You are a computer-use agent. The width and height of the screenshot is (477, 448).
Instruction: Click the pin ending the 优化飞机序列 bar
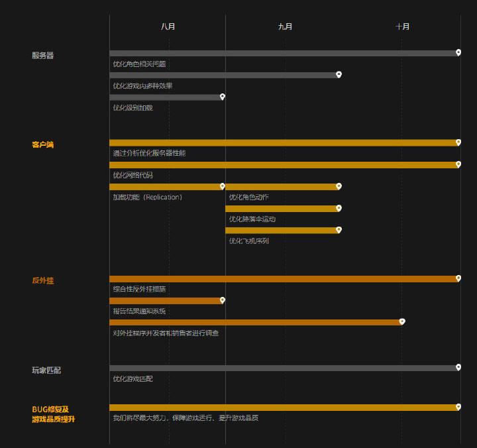339,230
